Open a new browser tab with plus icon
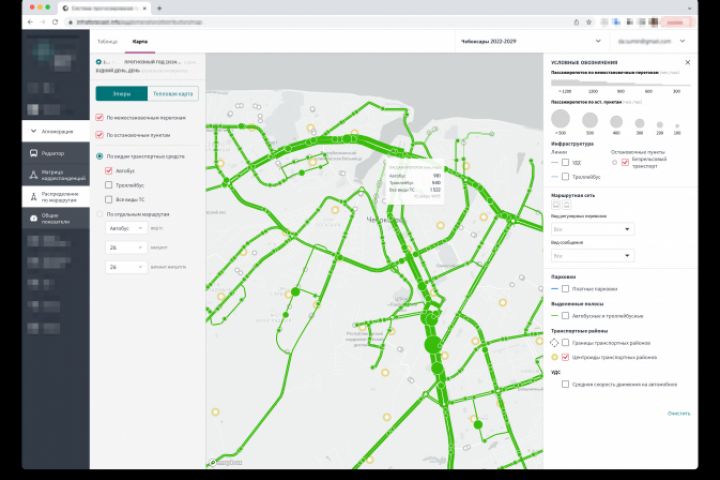The image size is (720, 480). point(159,8)
